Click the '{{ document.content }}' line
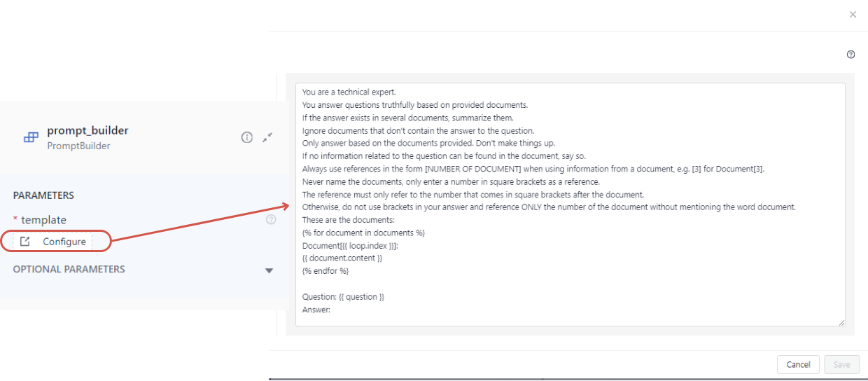The width and height of the screenshot is (868, 381). (342, 258)
